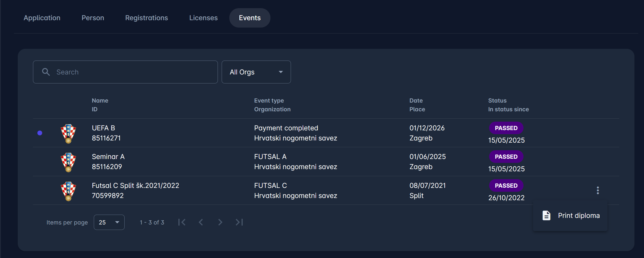Switch to the Licenses tab
This screenshot has height=258, width=644.
(203, 17)
